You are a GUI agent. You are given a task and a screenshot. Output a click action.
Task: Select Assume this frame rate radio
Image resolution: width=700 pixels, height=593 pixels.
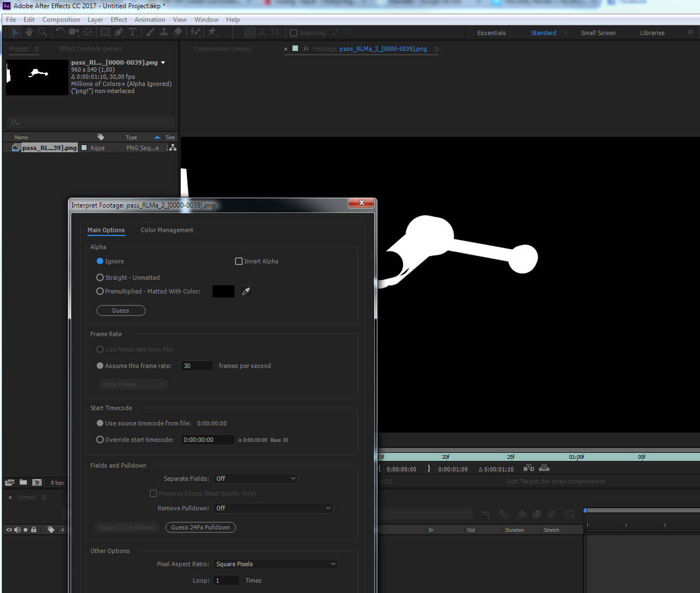[x=100, y=366]
